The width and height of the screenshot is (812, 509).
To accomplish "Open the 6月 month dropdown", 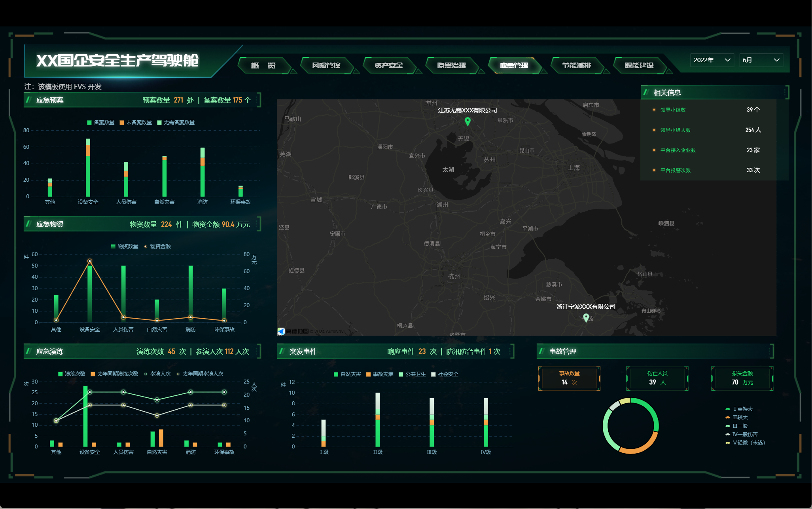I will pyautogui.click(x=761, y=60).
